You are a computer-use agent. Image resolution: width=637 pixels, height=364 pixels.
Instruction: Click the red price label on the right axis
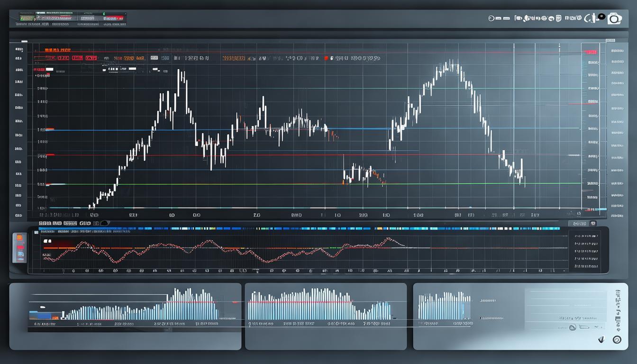pyautogui.click(x=591, y=51)
